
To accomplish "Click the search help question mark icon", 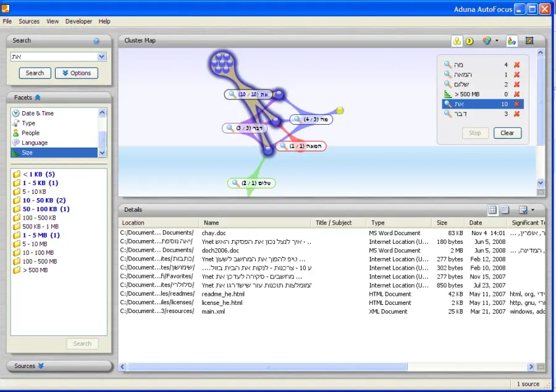I will coord(96,41).
